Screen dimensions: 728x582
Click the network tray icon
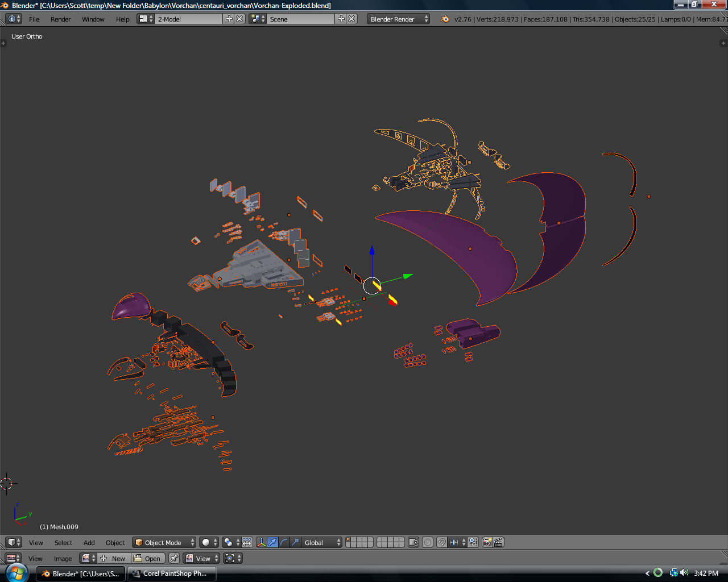point(673,573)
